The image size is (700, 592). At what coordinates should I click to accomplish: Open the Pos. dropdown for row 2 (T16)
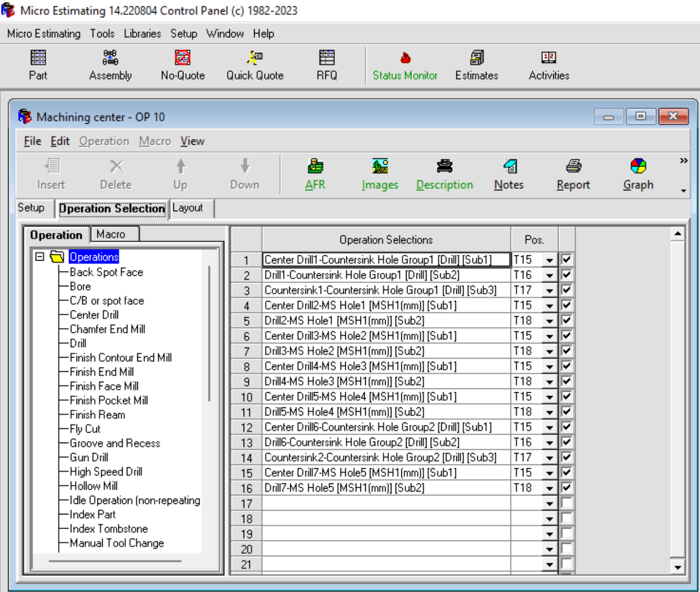click(x=550, y=275)
